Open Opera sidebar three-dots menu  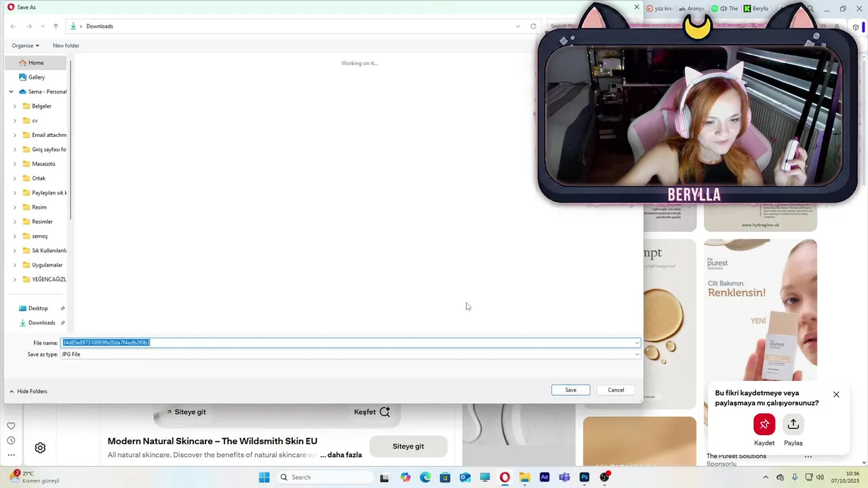click(x=11, y=455)
